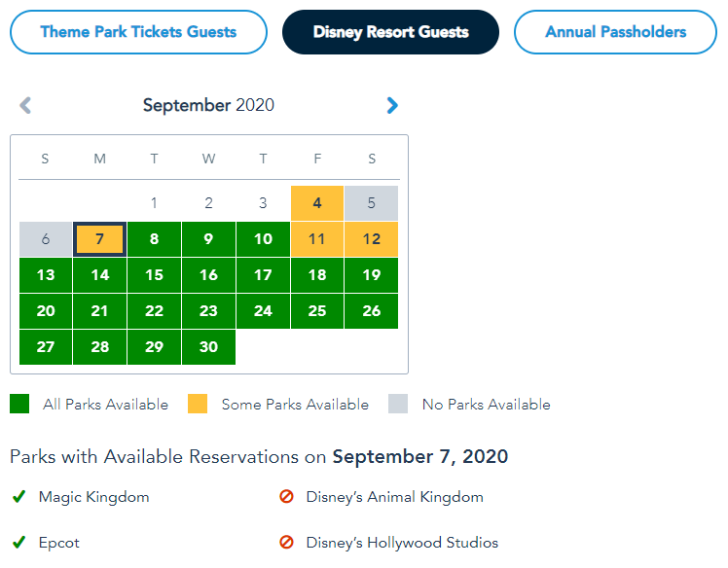Screen dimensions: 728x568
Task: Click the September 2020 month heading
Action: click(x=208, y=105)
